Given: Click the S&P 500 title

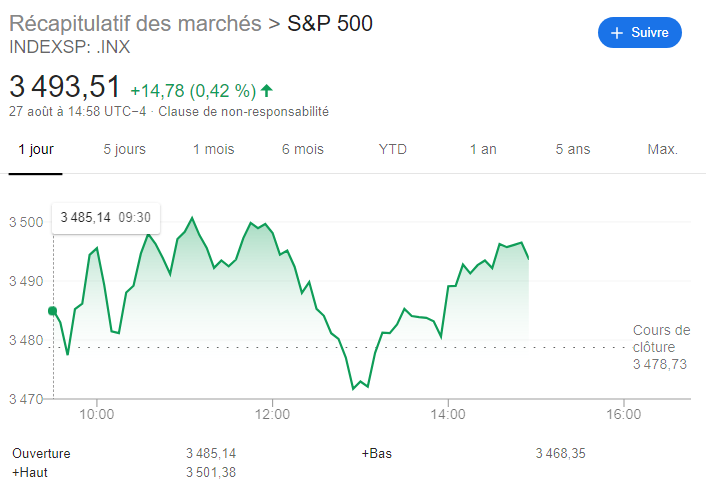Looking at the screenshot, I should click(x=330, y=23).
